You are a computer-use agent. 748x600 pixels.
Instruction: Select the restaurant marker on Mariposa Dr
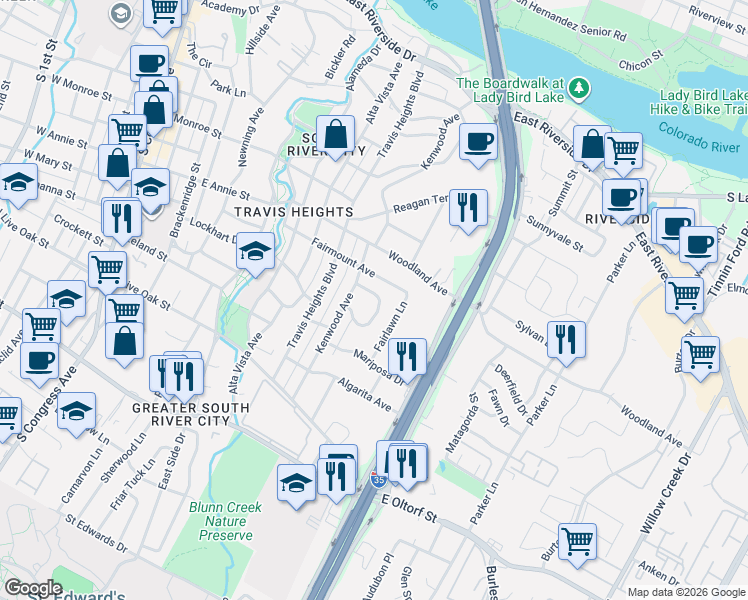coord(407,358)
